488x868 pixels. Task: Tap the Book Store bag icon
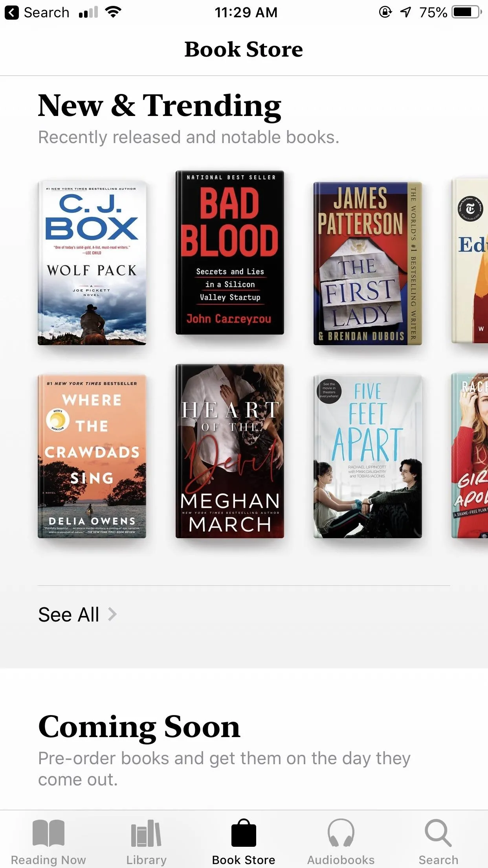click(x=244, y=833)
